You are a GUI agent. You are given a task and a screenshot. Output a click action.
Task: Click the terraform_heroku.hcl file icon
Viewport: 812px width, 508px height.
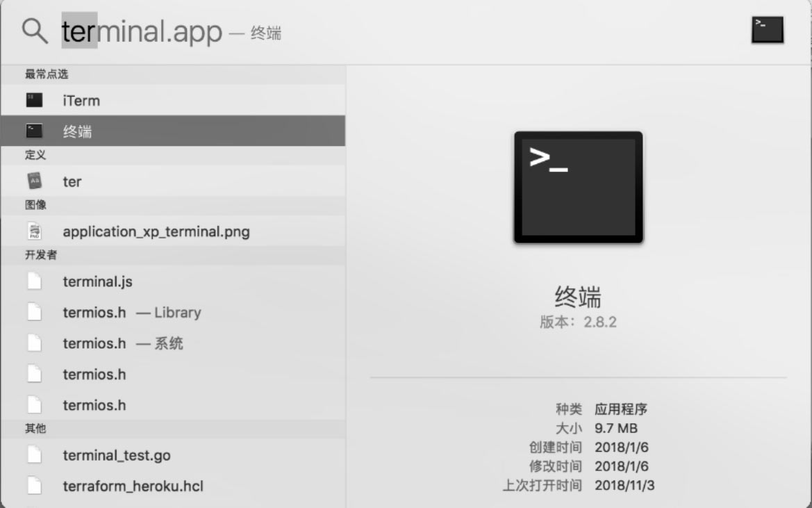(34, 486)
